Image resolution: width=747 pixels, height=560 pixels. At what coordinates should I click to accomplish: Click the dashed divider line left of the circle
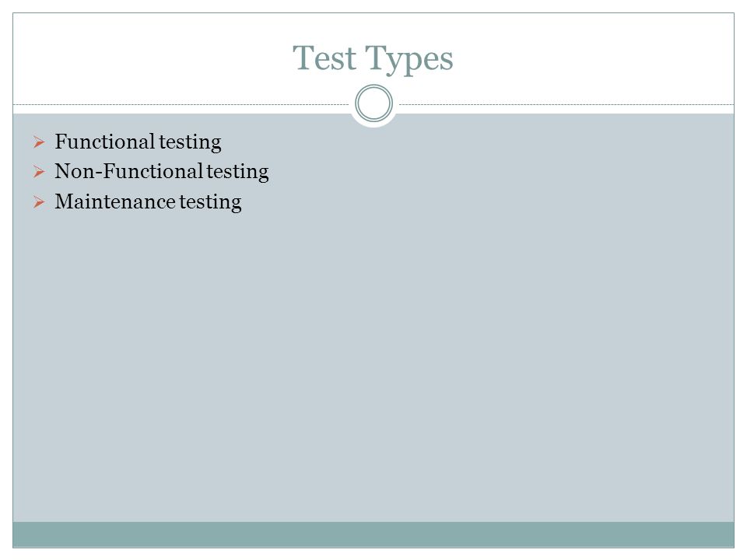[x=181, y=104]
